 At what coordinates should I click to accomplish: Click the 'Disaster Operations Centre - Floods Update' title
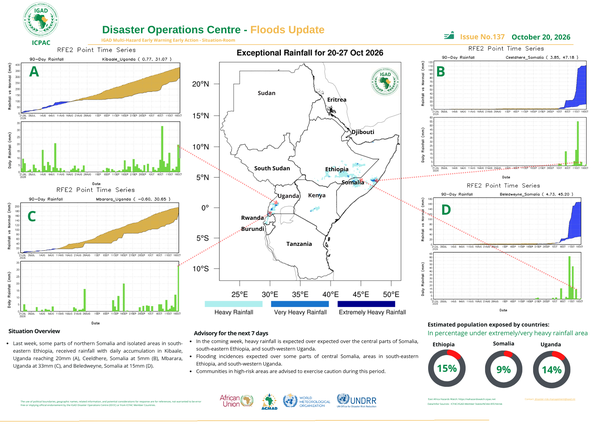pyautogui.click(x=213, y=29)
